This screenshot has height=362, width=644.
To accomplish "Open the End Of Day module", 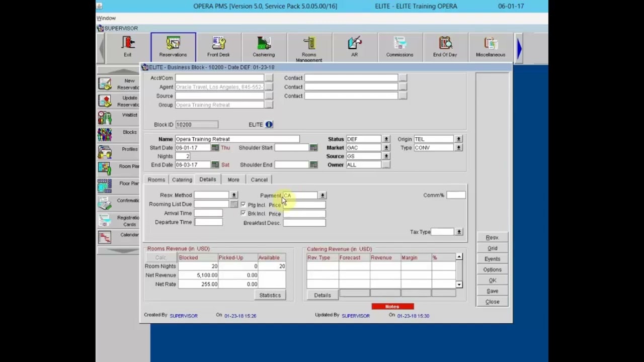I will click(x=445, y=47).
